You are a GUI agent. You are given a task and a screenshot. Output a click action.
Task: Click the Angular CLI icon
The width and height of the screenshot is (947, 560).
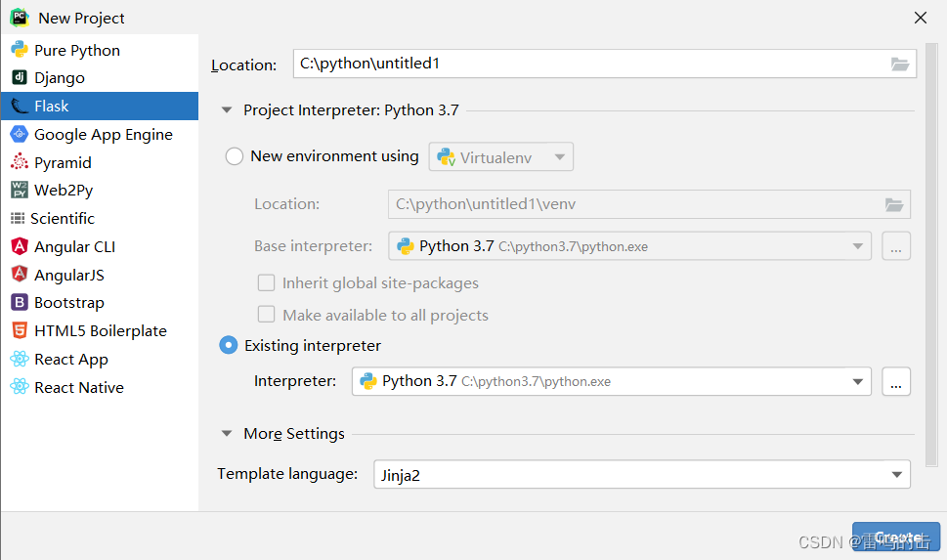click(x=19, y=247)
